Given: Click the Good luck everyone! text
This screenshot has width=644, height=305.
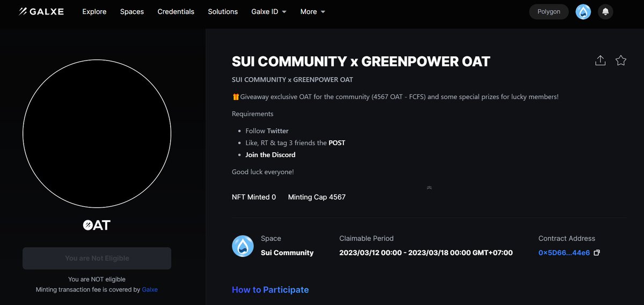Looking at the screenshot, I should 263,172.
